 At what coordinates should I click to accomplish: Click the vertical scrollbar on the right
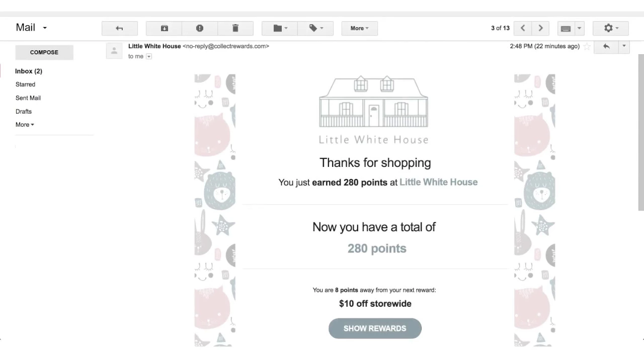point(640,132)
